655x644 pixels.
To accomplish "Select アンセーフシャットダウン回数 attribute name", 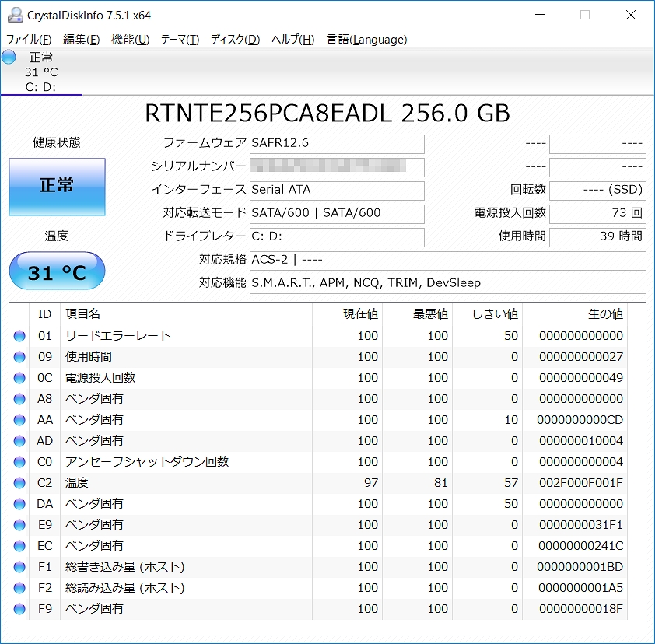I will coord(146,461).
